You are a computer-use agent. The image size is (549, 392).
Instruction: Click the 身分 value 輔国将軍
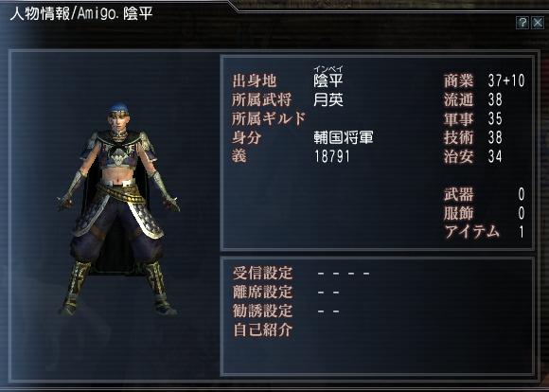coord(344,137)
